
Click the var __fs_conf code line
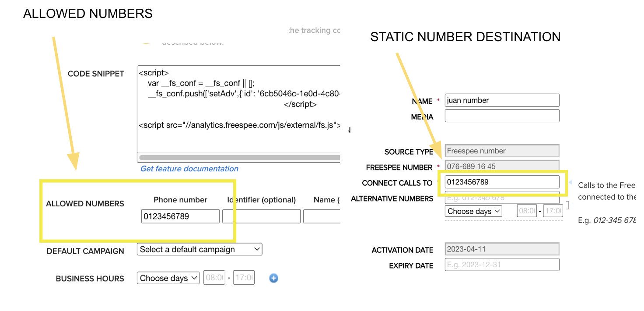(x=201, y=83)
